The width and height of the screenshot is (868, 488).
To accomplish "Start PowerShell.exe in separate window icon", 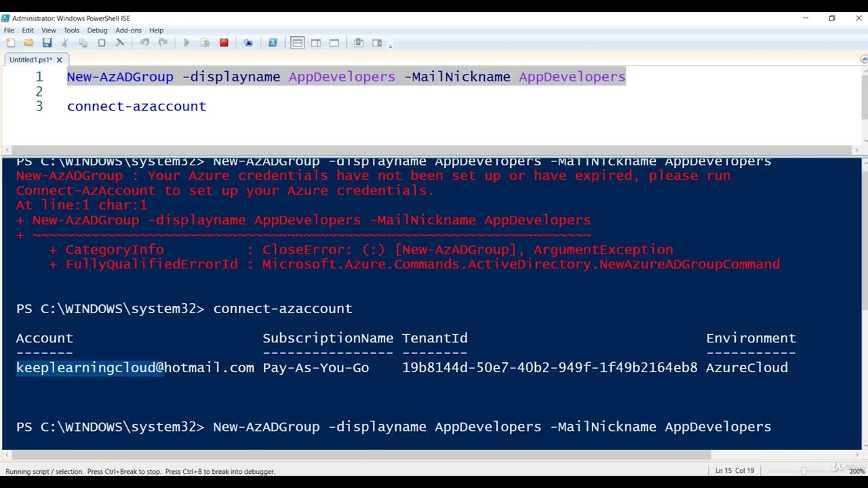I will pos(273,43).
